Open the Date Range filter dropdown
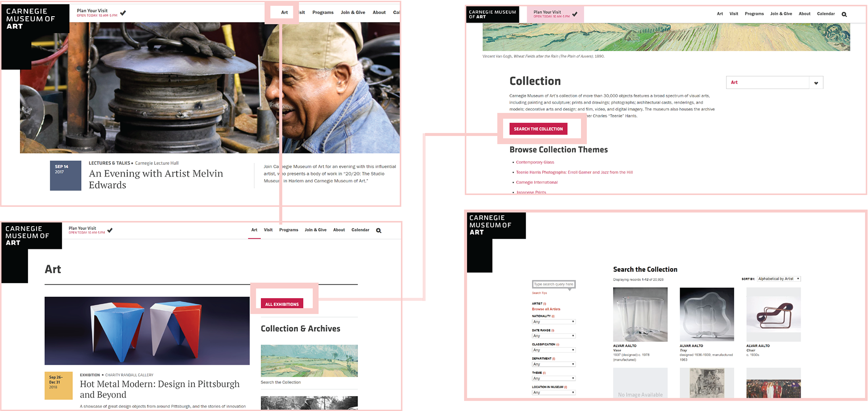 pyautogui.click(x=553, y=336)
